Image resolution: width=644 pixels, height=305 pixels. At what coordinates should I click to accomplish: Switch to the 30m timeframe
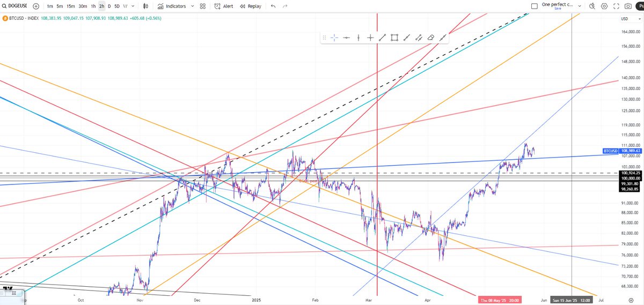[x=83, y=6]
